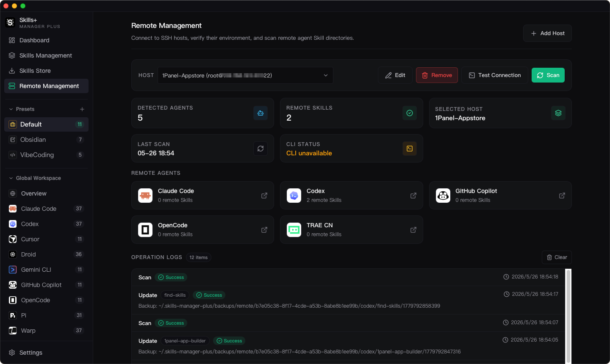Open the Host selection dropdown
This screenshot has height=364, width=610.
[245, 75]
